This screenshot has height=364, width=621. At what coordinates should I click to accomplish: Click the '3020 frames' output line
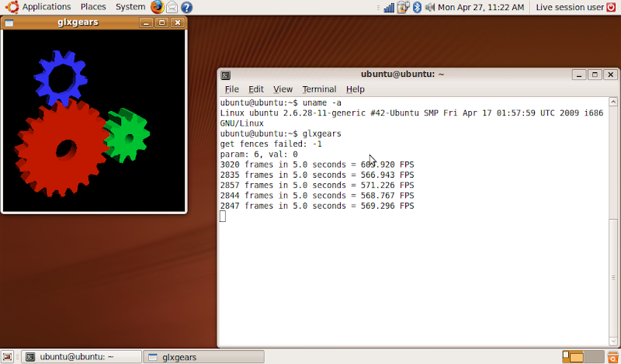pyautogui.click(x=317, y=165)
